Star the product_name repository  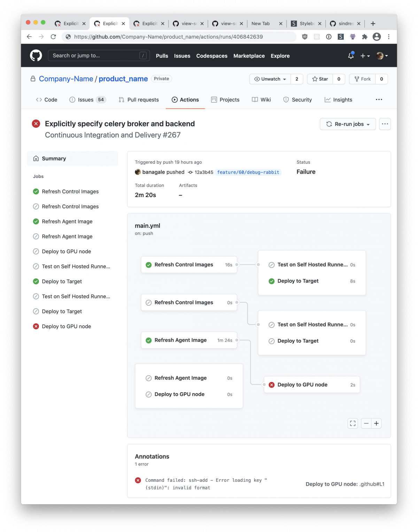coord(319,79)
